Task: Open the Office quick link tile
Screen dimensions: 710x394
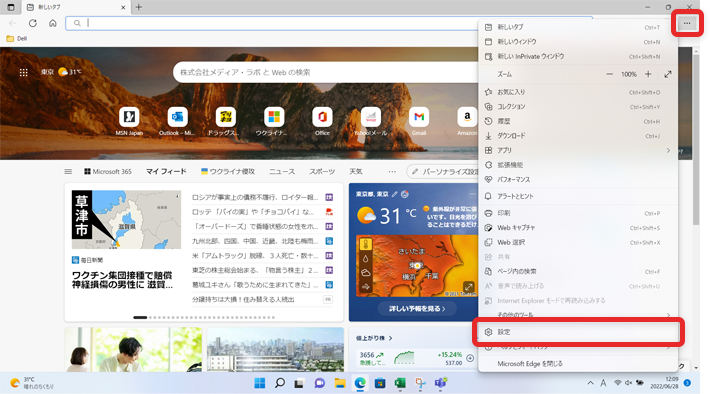Action: (x=322, y=121)
